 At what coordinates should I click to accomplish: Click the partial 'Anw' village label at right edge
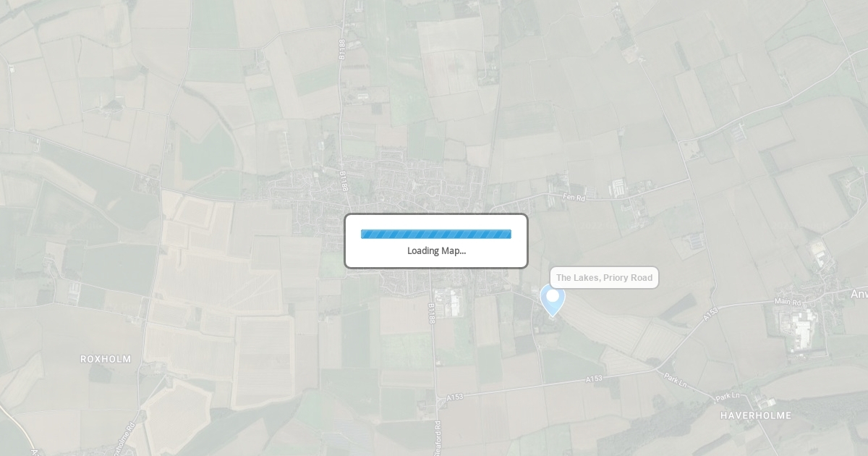pyautogui.click(x=859, y=294)
